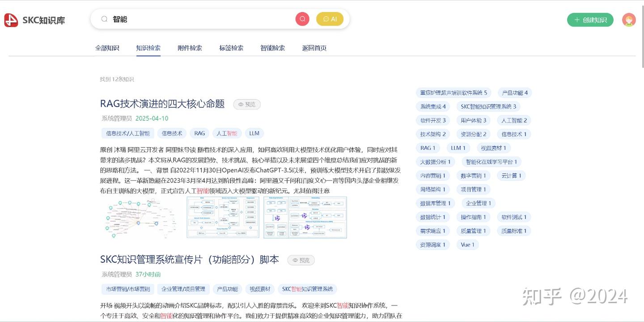Choose the 数据统计 1 tag
This screenshot has height=322, width=644.
433,217
